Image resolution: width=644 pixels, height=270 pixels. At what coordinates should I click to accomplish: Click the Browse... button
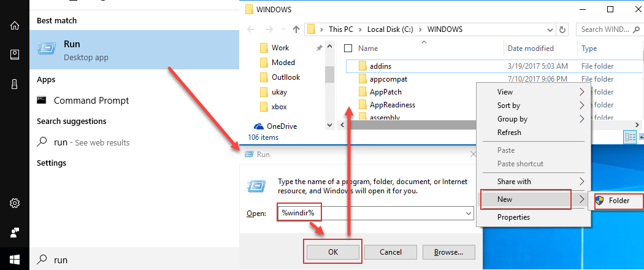pyautogui.click(x=454, y=252)
